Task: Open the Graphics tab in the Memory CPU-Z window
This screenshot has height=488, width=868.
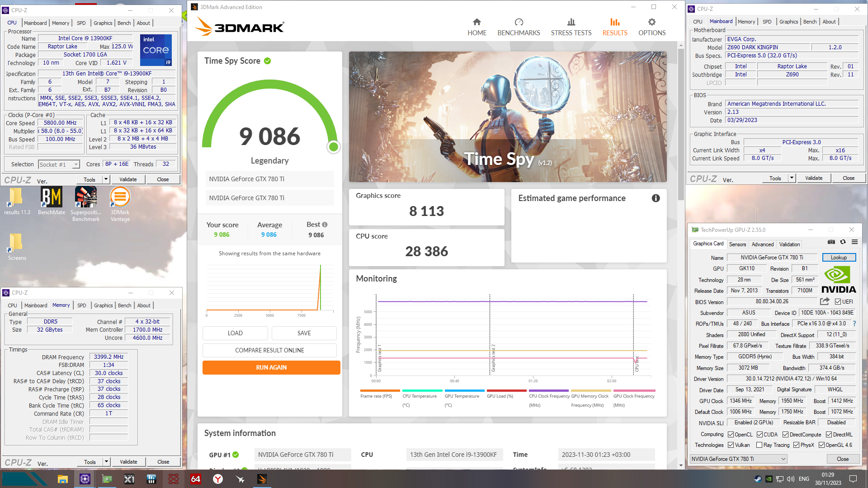Action: point(103,305)
